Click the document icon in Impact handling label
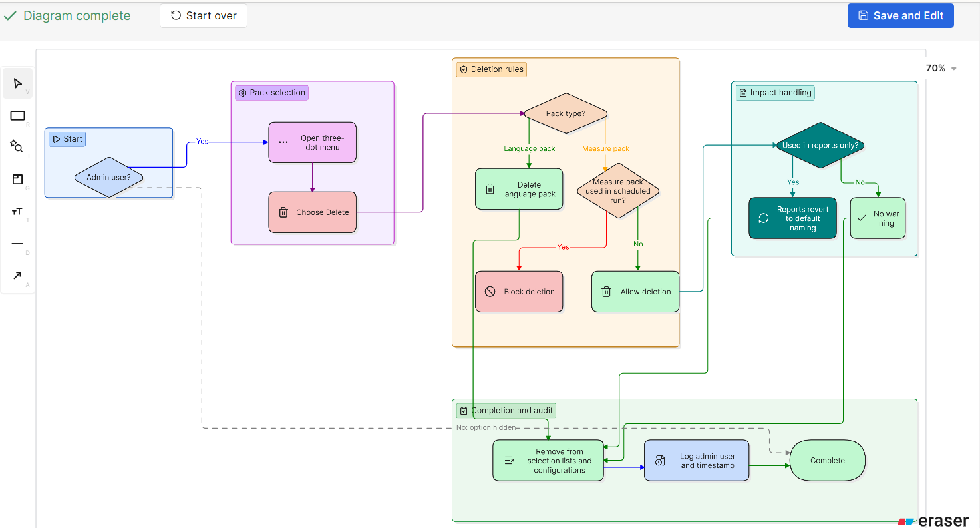 [743, 93]
